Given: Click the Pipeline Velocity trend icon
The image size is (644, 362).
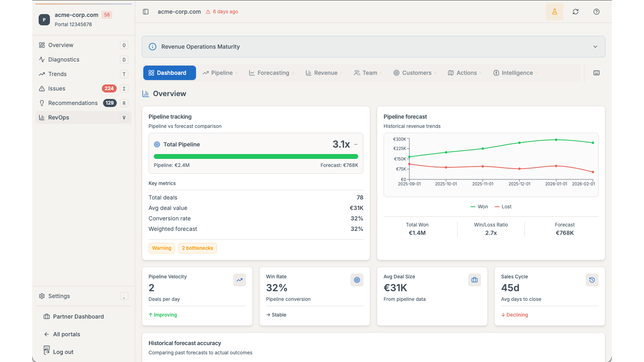Looking at the screenshot, I should click(x=239, y=280).
